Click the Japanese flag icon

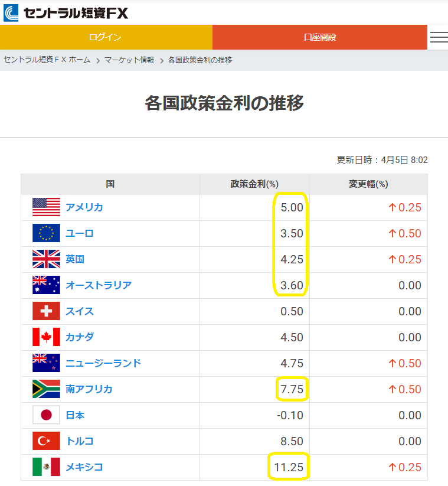46,415
